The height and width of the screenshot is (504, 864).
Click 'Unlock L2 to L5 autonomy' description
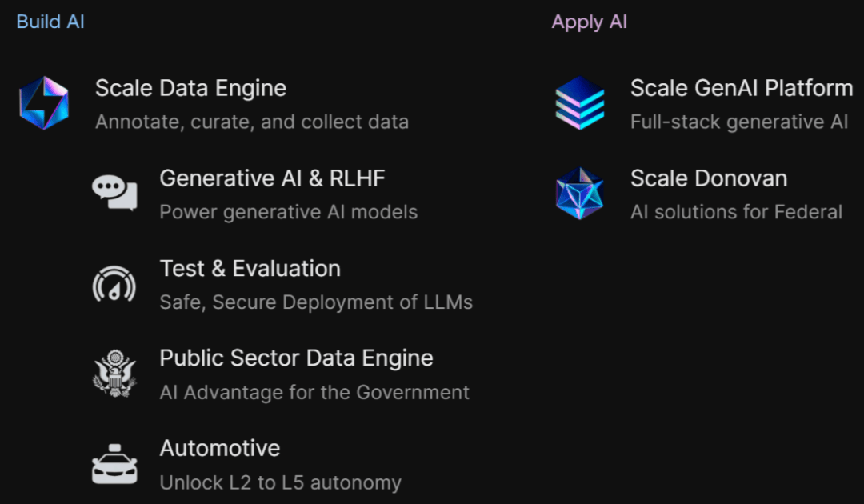280,483
